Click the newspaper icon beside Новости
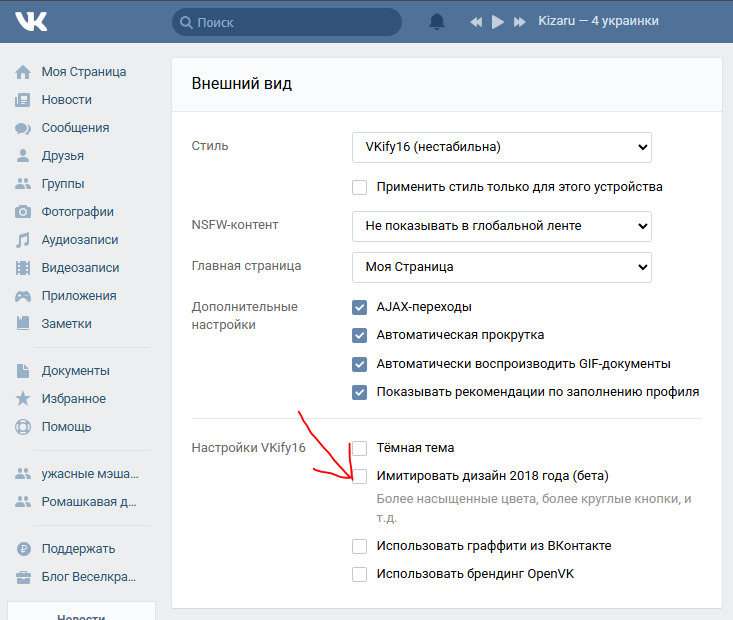 22,100
